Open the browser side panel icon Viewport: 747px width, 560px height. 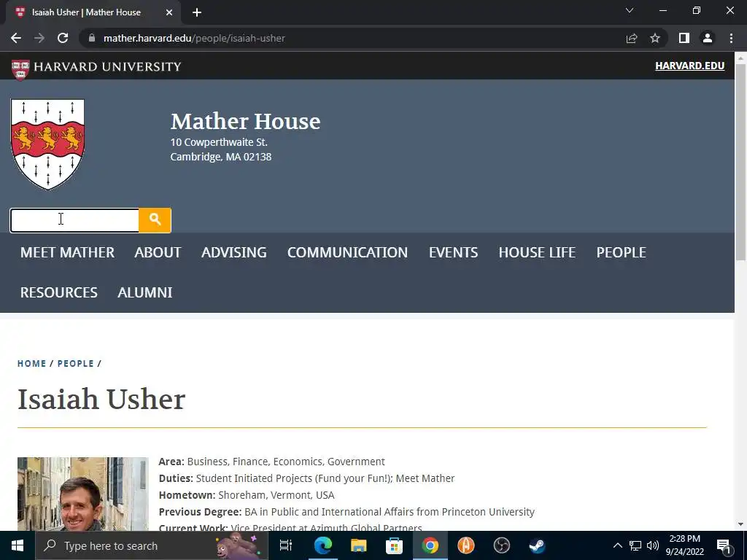pyautogui.click(x=684, y=38)
